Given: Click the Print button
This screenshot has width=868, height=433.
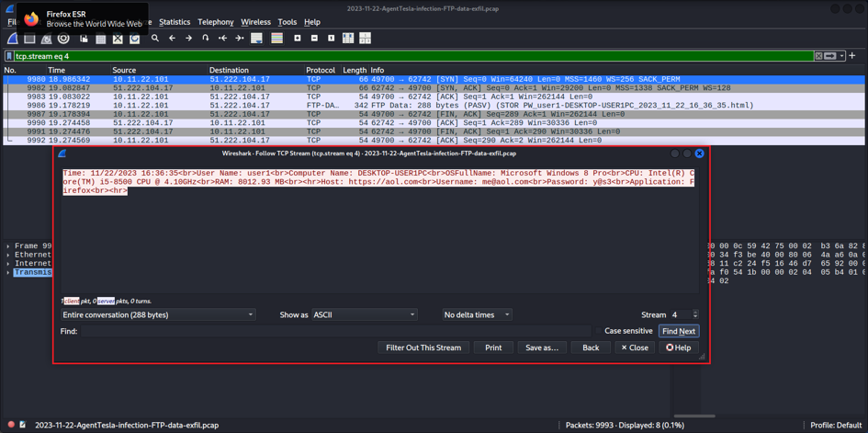Looking at the screenshot, I should (493, 348).
